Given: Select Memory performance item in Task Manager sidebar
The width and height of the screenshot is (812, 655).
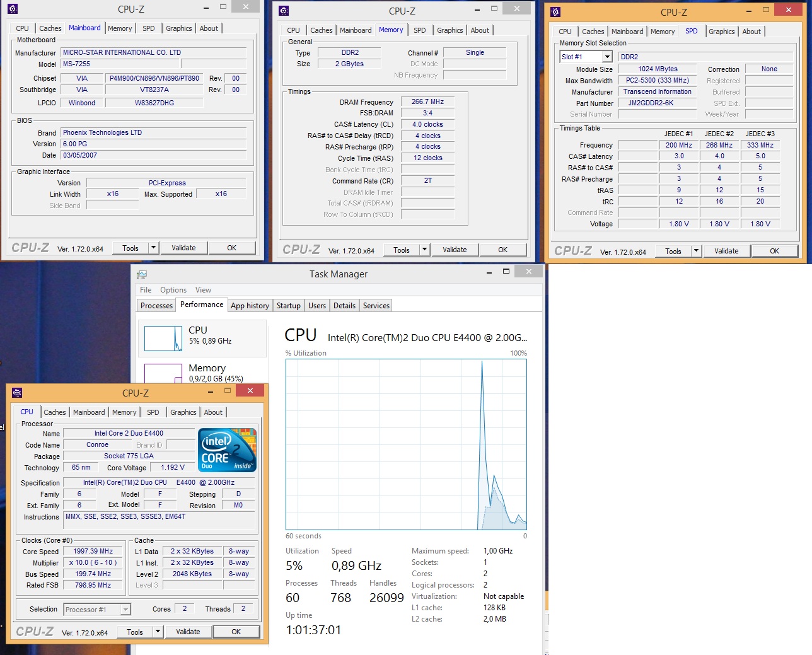Looking at the screenshot, I should tap(202, 372).
